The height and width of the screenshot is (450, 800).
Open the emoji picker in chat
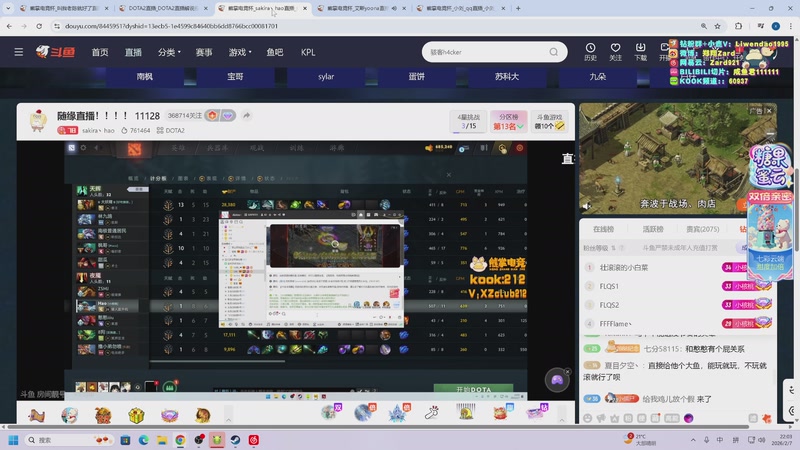pos(588,418)
